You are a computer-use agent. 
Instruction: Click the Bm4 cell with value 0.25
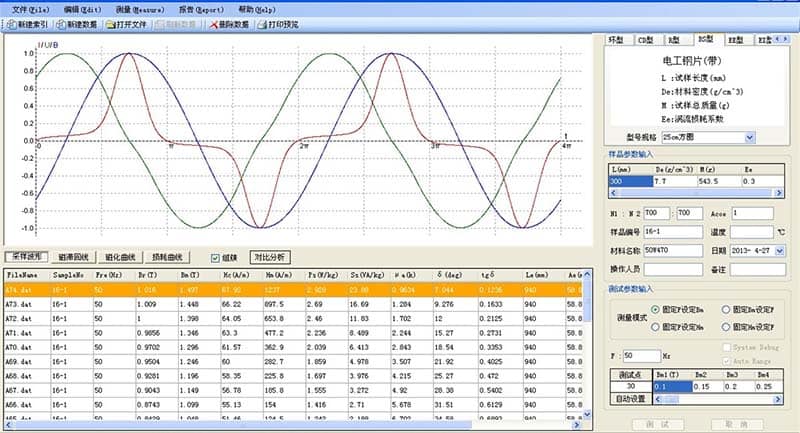[x=769, y=387]
